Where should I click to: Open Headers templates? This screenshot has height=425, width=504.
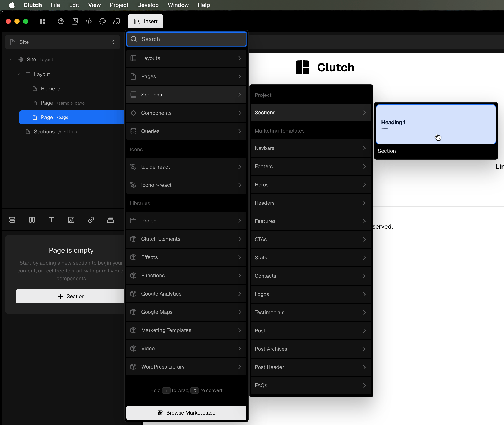click(311, 203)
